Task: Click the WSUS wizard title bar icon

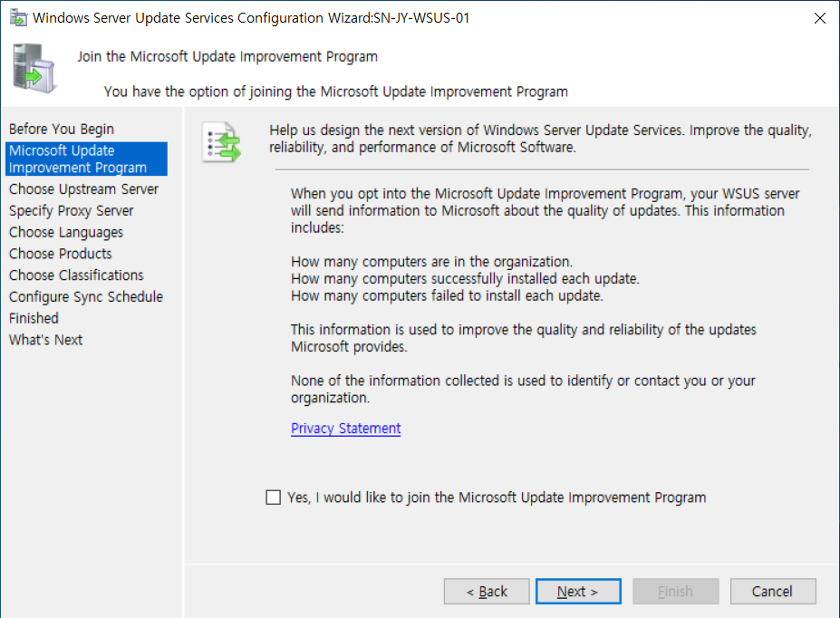Action: point(19,18)
